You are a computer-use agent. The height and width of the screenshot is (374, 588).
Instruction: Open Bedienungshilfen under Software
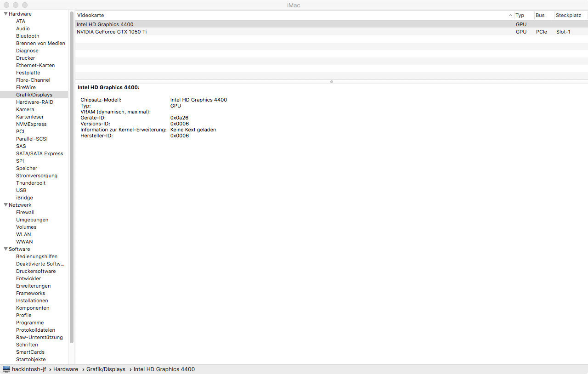click(x=37, y=256)
